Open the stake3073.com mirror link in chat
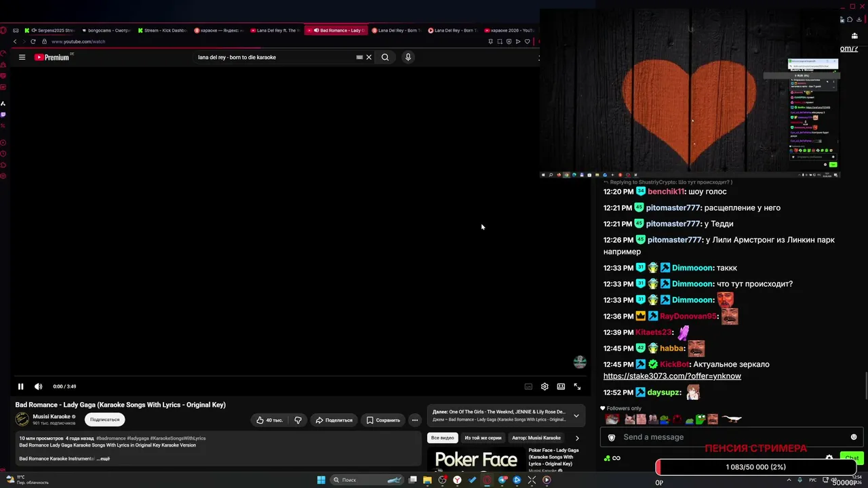This screenshot has width=868, height=488. pos(672,376)
